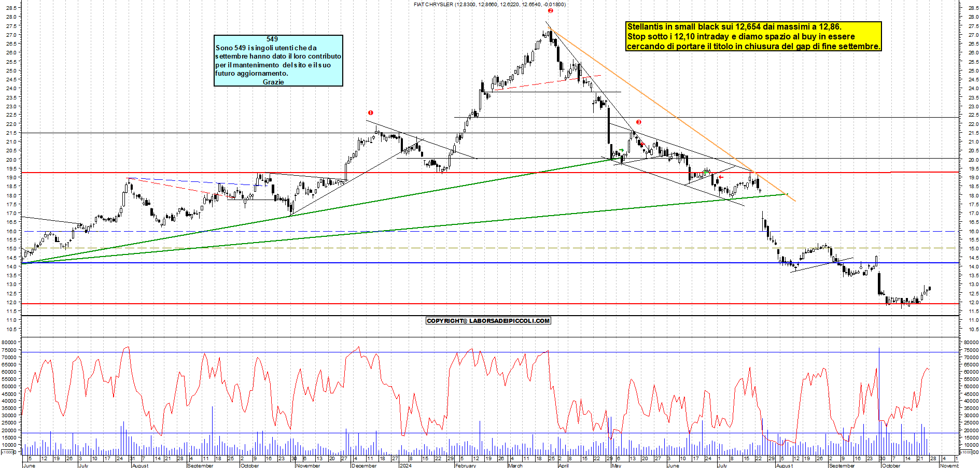Click 12.0 on the right price axis
The image size is (980, 468).
click(x=973, y=302)
